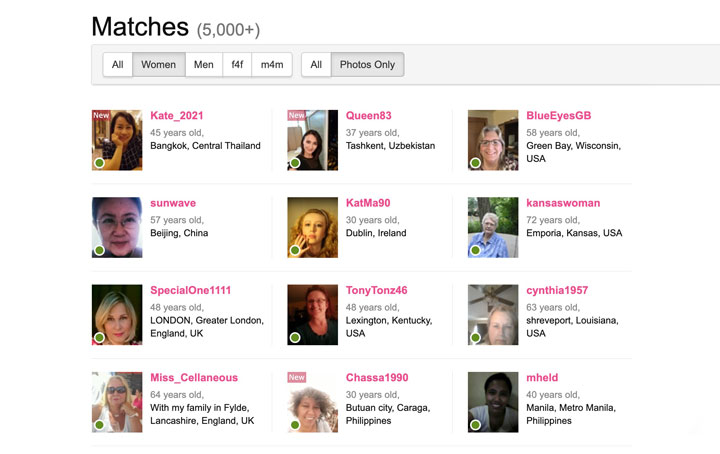
Task: Click Kate_2021's profile photo
Action: [x=117, y=140]
